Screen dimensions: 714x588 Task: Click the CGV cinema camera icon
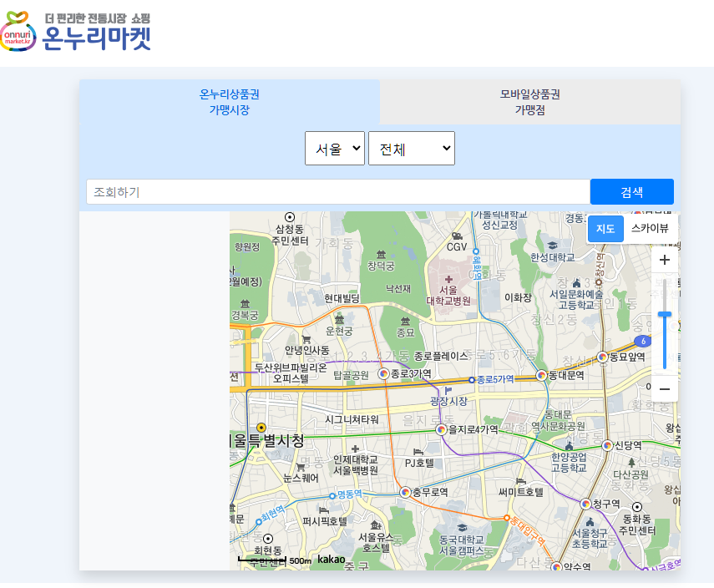click(457, 236)
